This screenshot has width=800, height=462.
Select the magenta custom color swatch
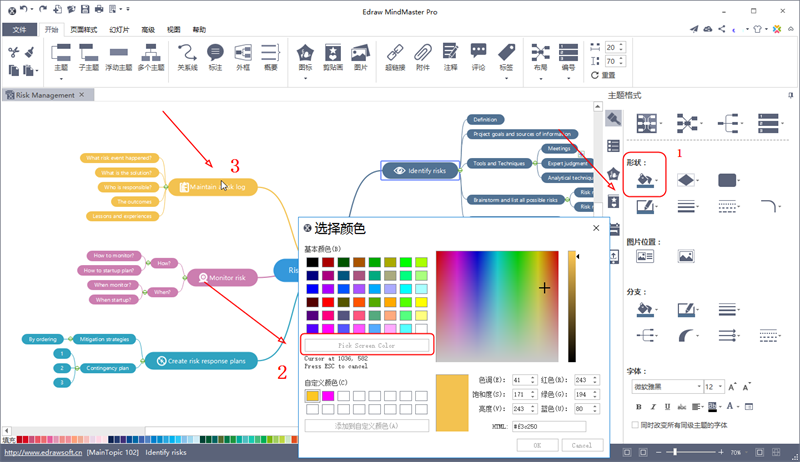click(x=328, y=396)
